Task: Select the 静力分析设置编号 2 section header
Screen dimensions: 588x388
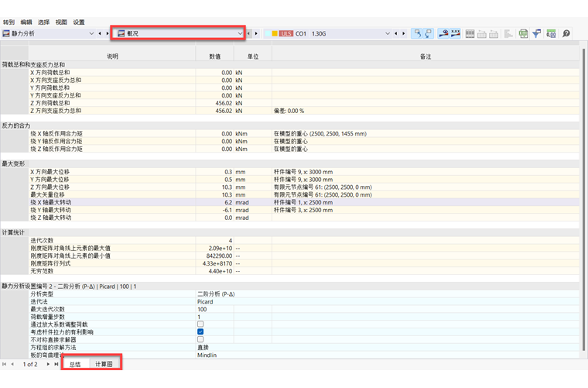Action: pos(290,287)
